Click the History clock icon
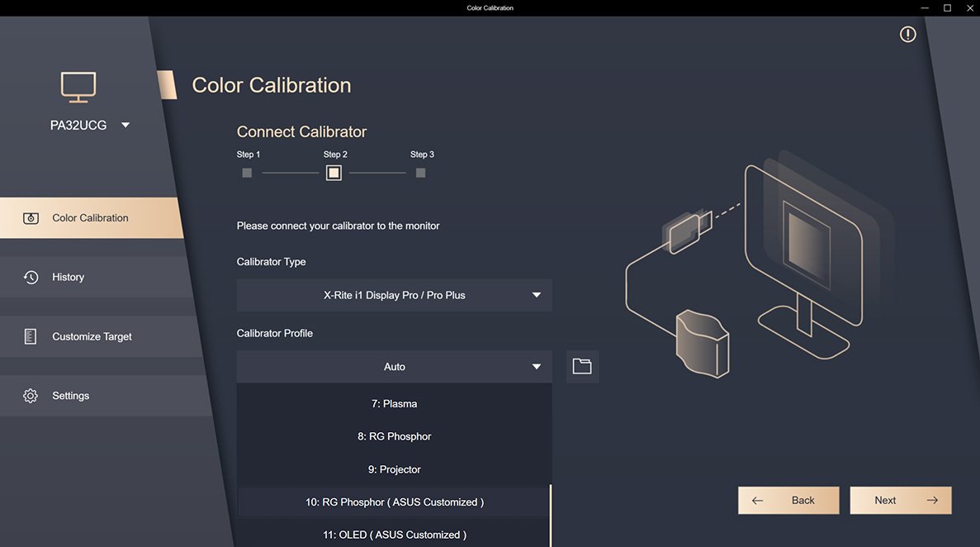Viewport: 980px width, 547px height. [x=31, y=278]
